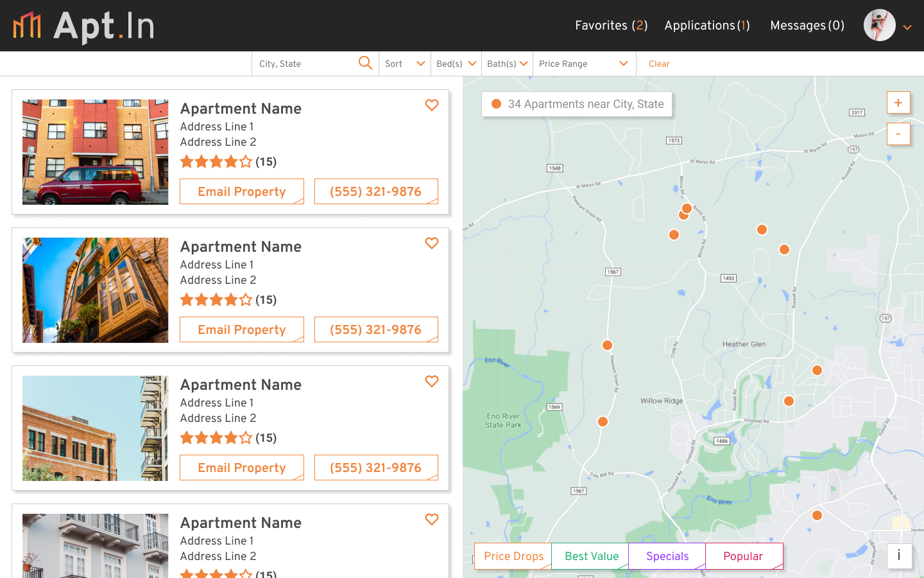Select the Popular map filter

coord(744,556)
